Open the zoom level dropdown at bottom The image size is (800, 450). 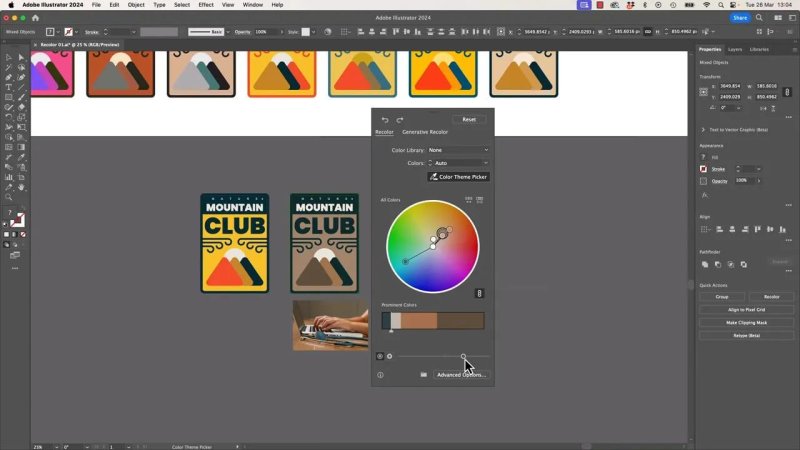tap(56, 447)
